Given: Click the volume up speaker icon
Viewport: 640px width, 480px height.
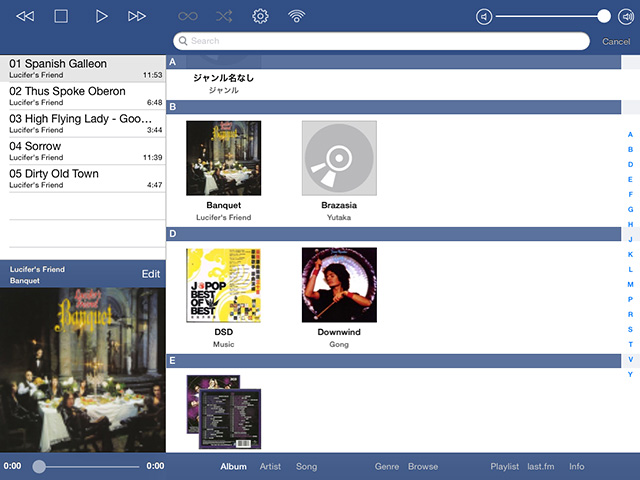Looking at the screenshot, I should [x=626, y=17].
